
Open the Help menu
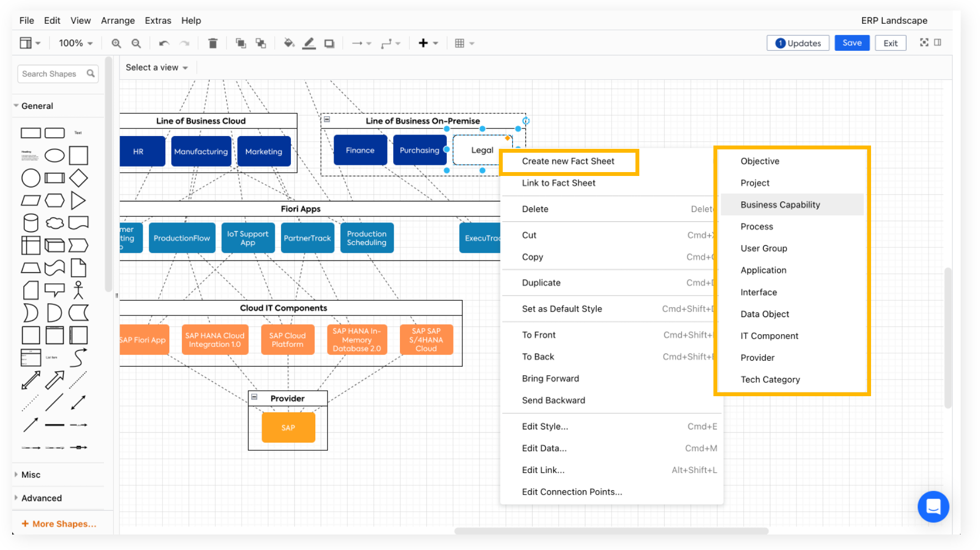[191, 20]
